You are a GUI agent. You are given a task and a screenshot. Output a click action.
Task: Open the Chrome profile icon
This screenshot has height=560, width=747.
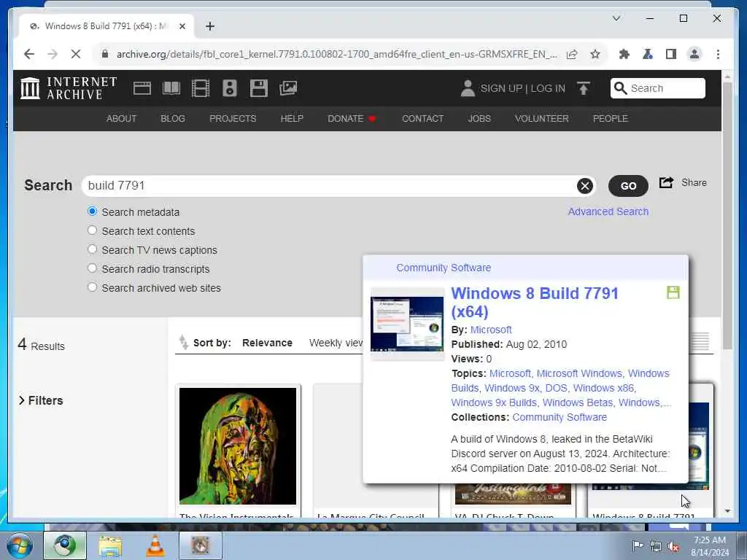(694, 54)
